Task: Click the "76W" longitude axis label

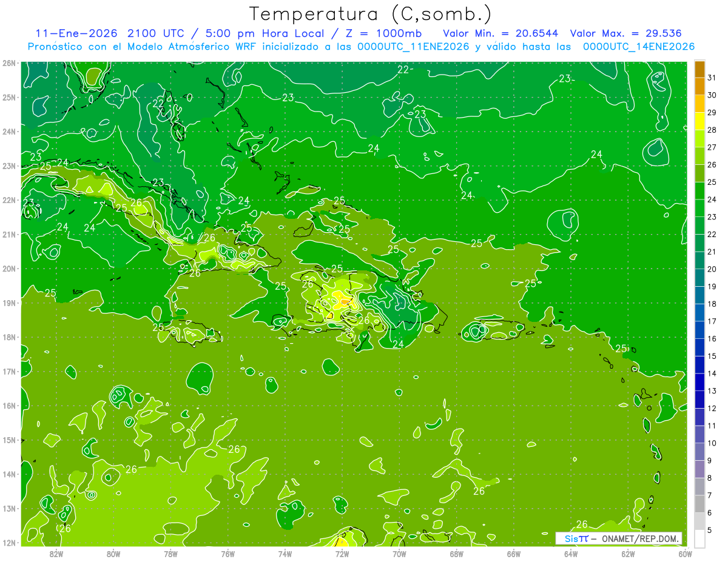Action: 227,554
